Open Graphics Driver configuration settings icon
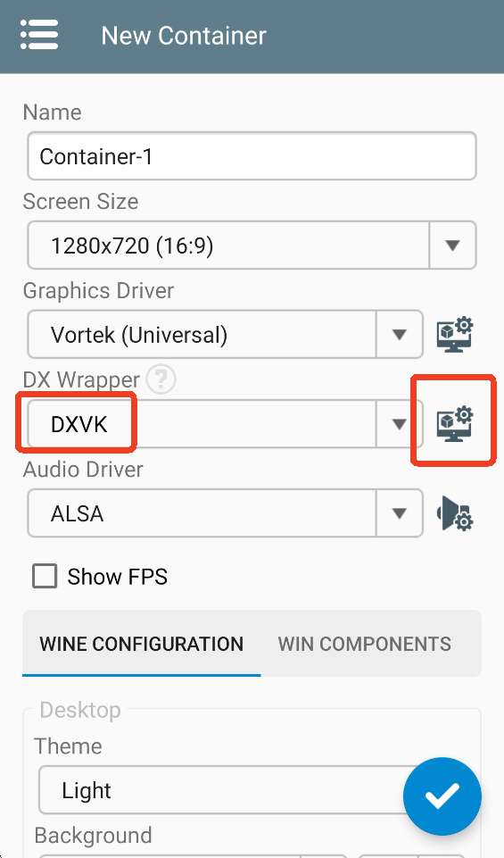 pos(455,334)
